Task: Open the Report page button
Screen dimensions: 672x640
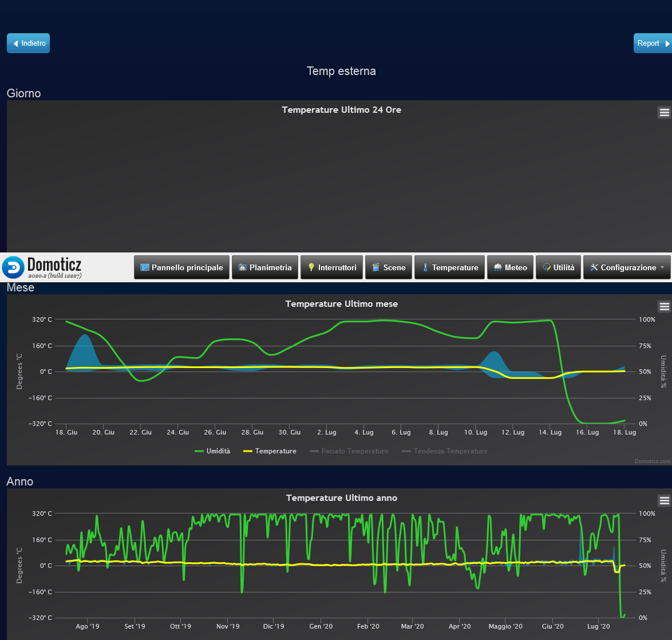Action: click(x=652, y=44)
